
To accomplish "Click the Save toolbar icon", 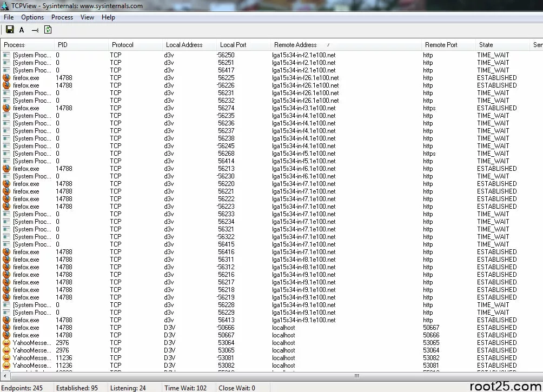I will coord(10,29).
